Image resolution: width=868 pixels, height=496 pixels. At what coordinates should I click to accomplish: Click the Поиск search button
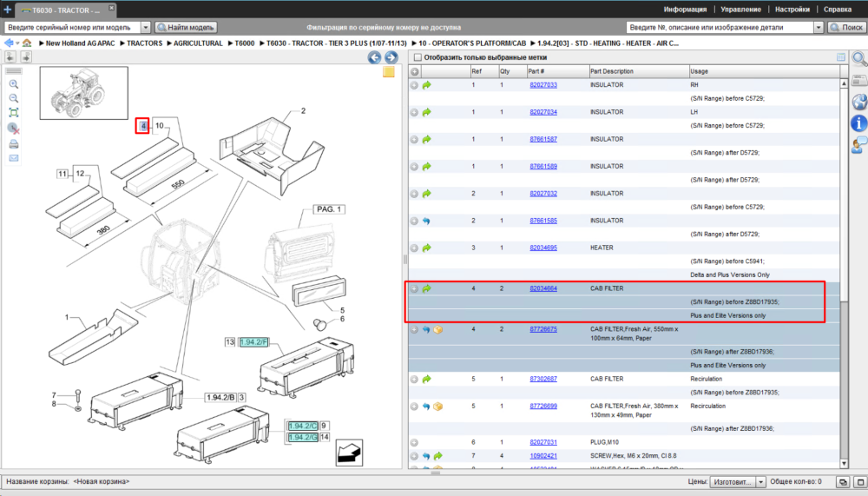(845, 27)
